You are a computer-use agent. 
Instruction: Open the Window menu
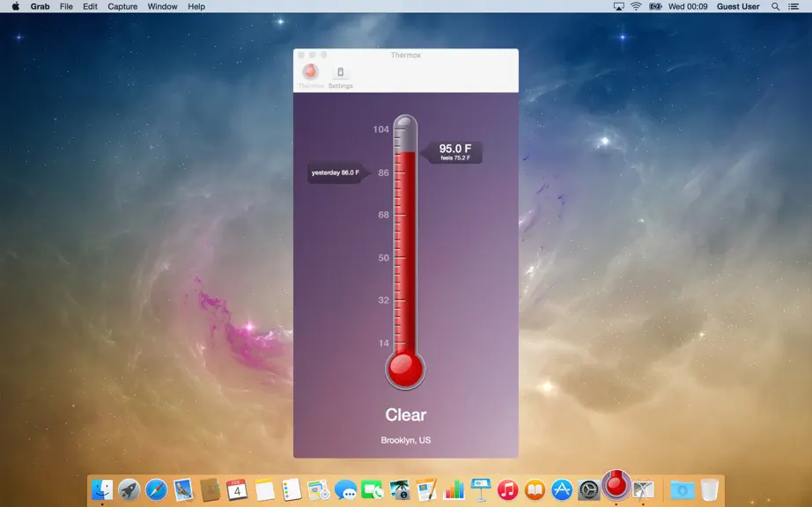[x=162, y=7]
